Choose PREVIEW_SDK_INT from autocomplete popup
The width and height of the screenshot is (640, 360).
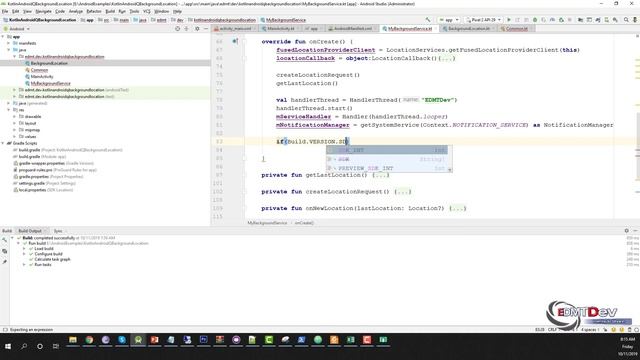(x=387, y=168)
